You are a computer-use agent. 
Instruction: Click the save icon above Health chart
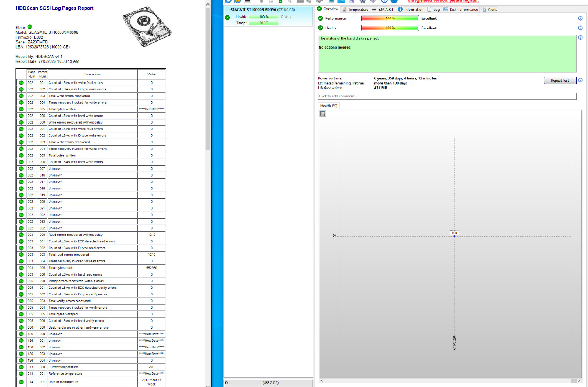pos(323,114)
